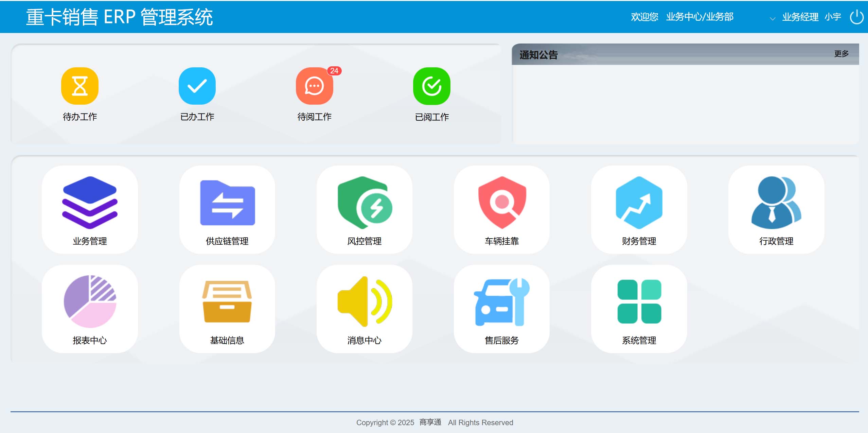Open the 报表中心 pie chart module
This screenshot has height=433, width=868.
pos(90,302)
